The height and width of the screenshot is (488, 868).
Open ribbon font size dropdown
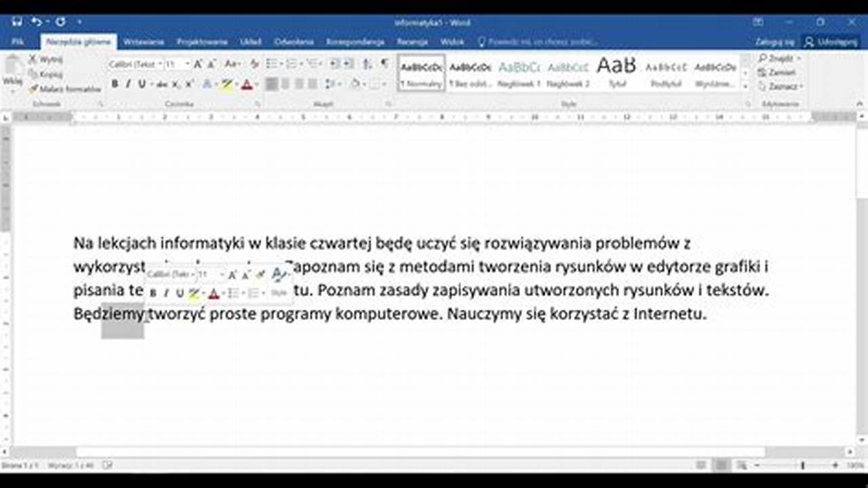coord(178,64)
